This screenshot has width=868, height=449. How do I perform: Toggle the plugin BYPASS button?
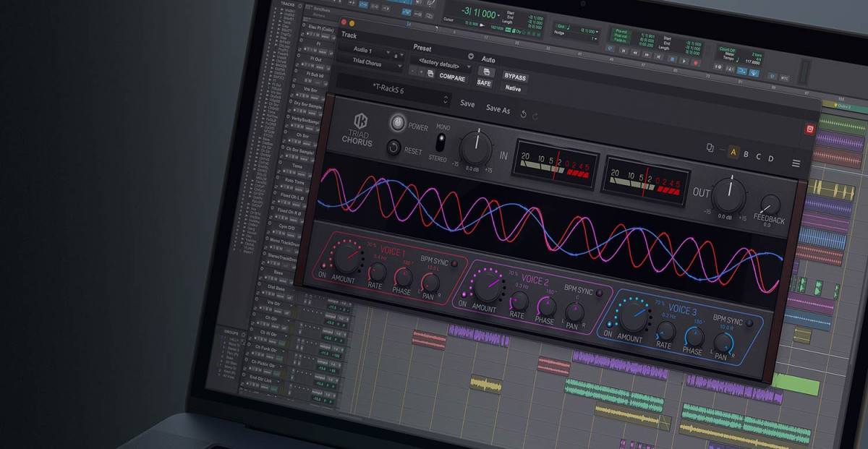pos(515,77)
